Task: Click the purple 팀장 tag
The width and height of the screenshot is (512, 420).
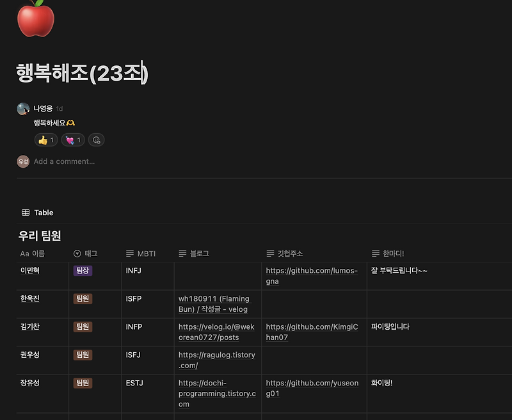Action: pyautogui.click(x=82, y=271)
